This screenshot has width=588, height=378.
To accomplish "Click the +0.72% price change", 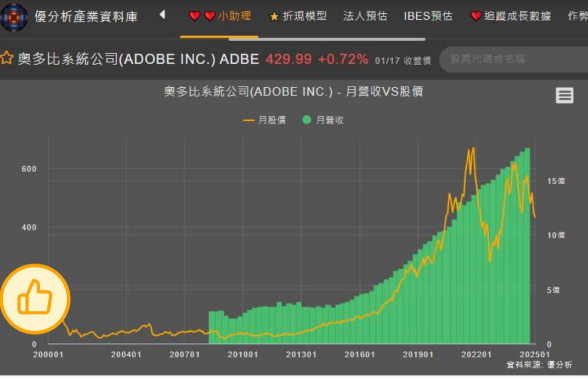I will pos(343,59).
